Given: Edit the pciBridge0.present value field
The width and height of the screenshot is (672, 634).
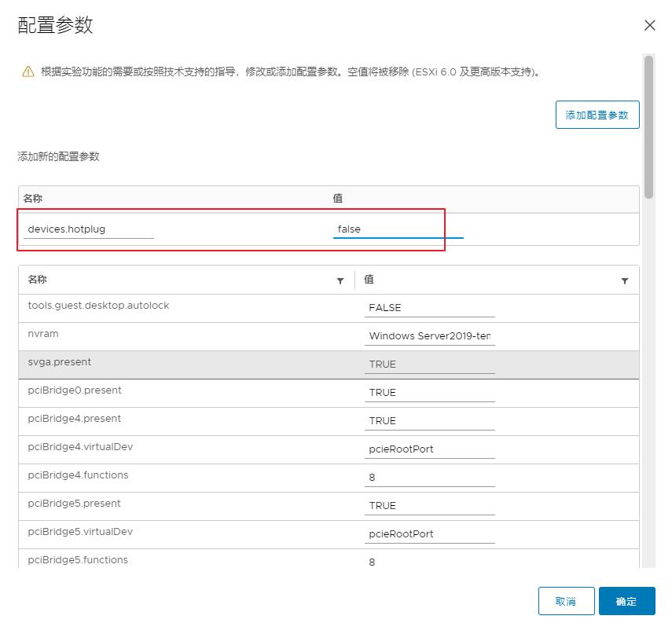Looking at the screenshot, I should pyautogui.click(x=429, y=393).
